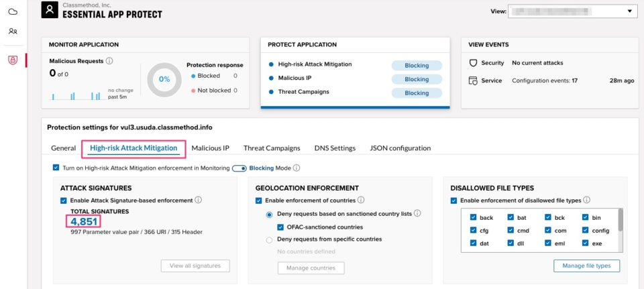Uncheck the com file type
Image resolution: width=644 pixels, height=289 pixels.
click(548, 230)
